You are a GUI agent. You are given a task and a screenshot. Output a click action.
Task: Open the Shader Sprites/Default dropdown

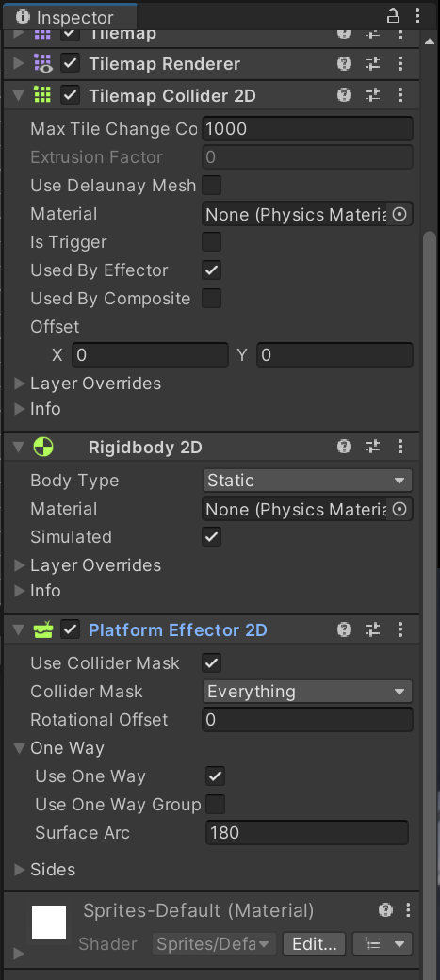tap(214, 943)
